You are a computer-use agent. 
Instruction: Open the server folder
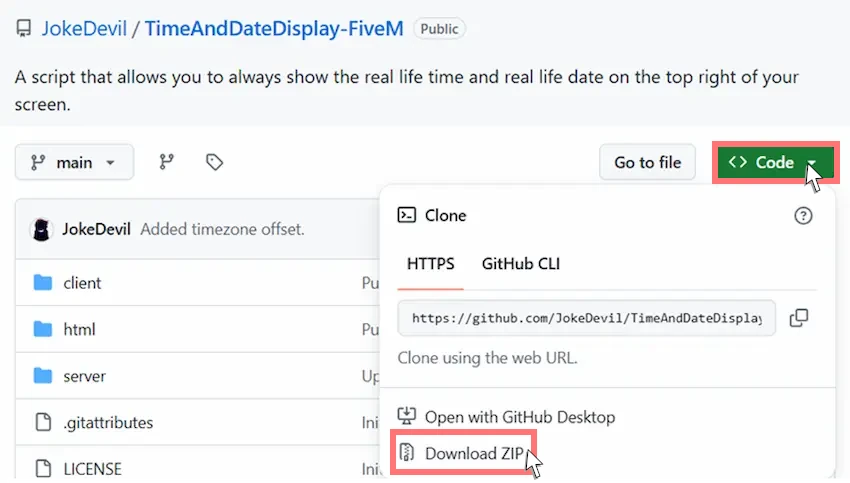click(x=84, y=376)
